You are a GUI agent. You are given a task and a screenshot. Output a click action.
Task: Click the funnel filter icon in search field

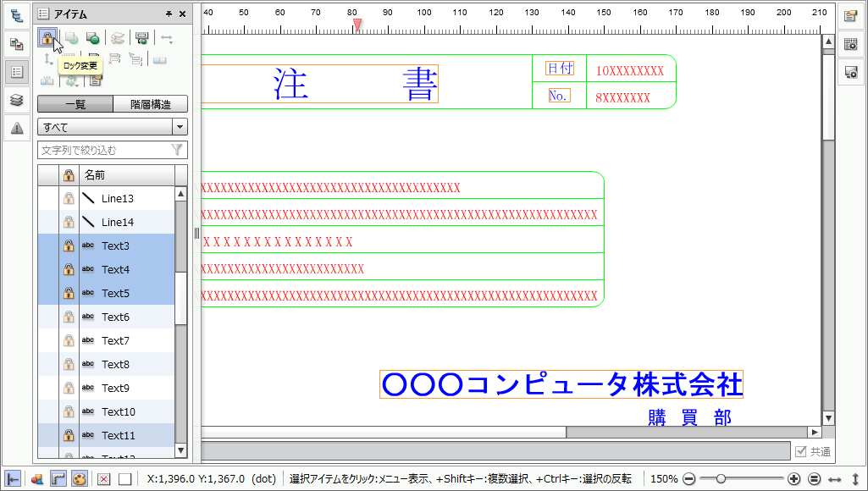tap(177, 150)
